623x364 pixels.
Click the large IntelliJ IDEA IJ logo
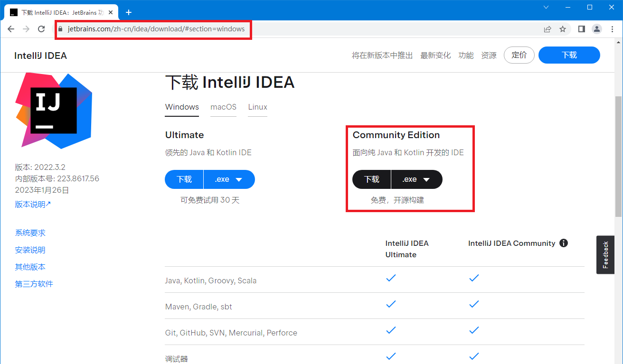pyautogui.click(x=54, y=111)
